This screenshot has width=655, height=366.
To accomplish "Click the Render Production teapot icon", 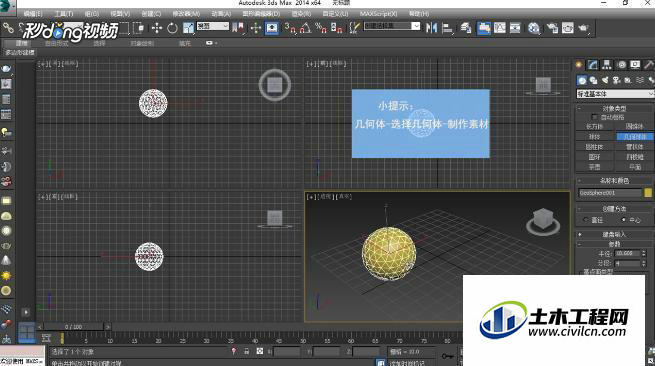I will click(x=583, y=28).
